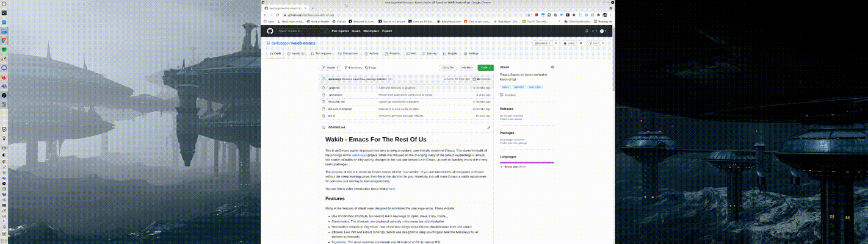Open the 95 commits history link
Screen dimensions: 868x244
482,79
